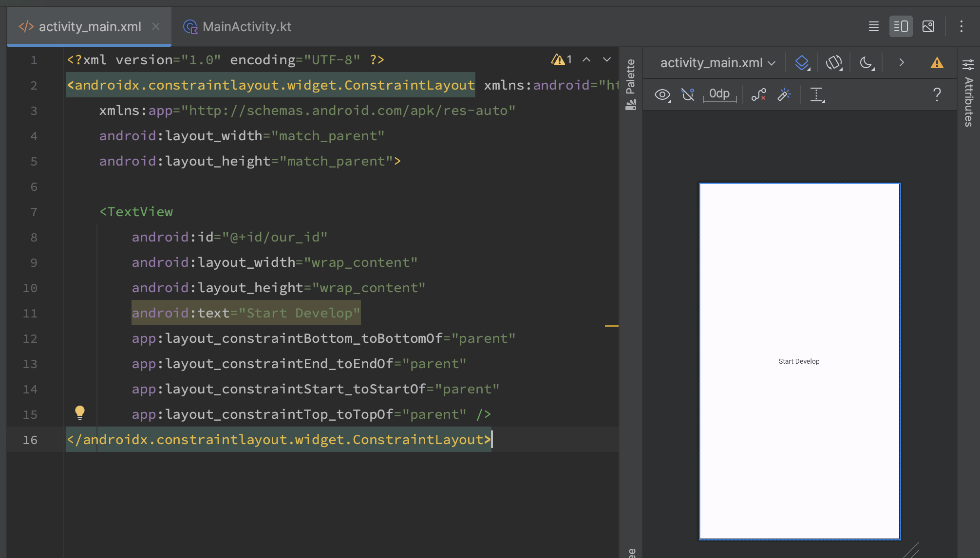Click the quick-fix lightbulb on line 15
Viewport: 980px width, 558px height.
pyautogui.click(x=80, y=413)
